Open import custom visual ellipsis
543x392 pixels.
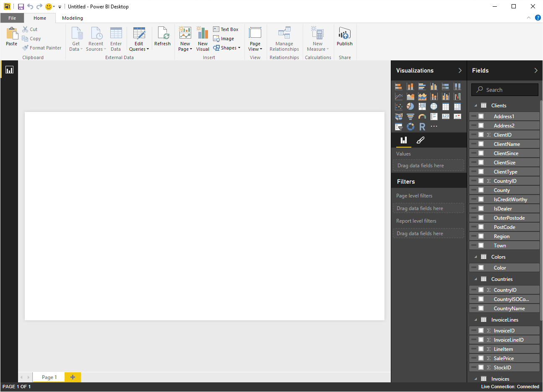pyautogui.click(x=434, y=126)
